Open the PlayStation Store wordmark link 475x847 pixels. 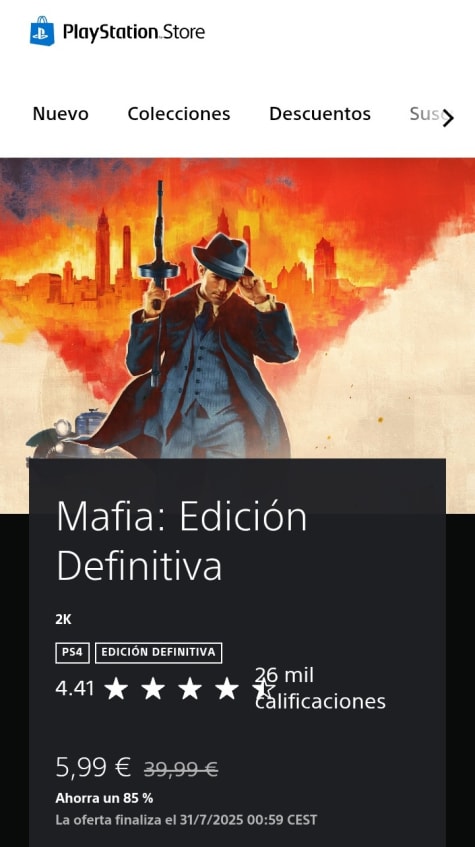(x=133, y=32)
